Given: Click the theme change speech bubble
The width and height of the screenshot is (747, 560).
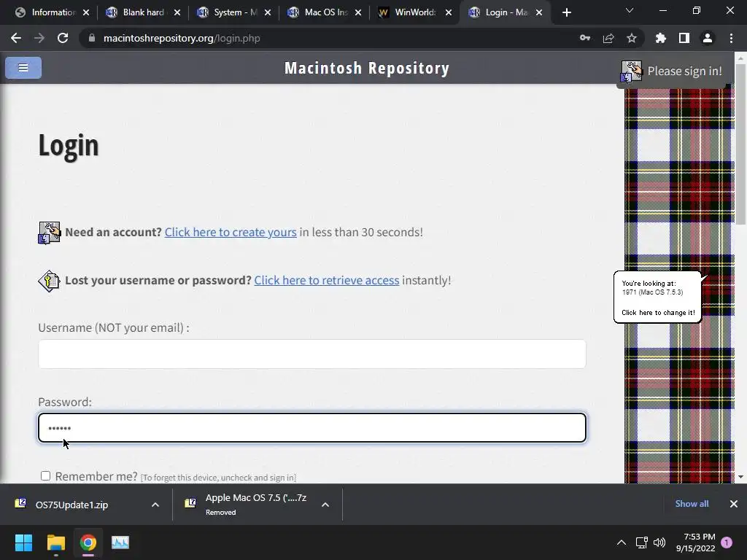Looking at the screenshot, I should pyautogui.click(x=657, y=297).
